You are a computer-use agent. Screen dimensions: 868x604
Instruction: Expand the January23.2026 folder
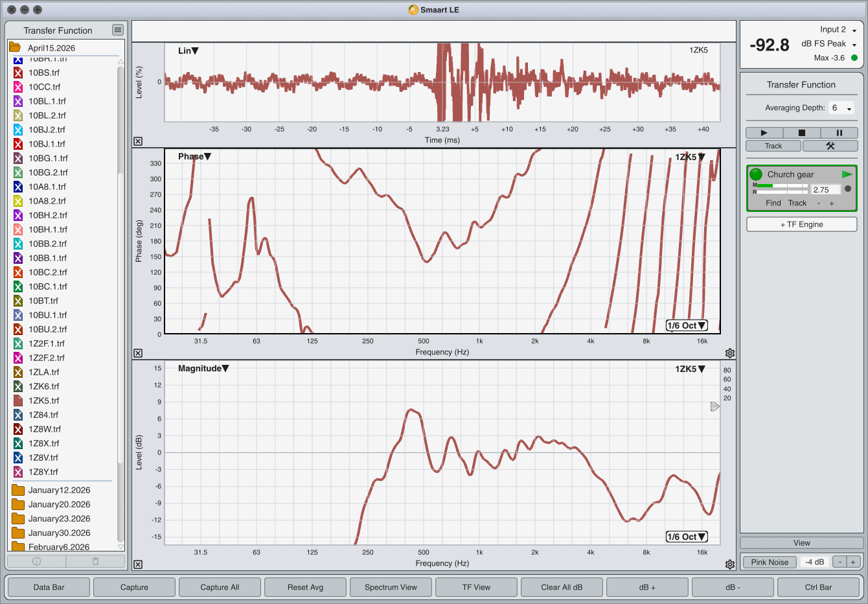coord(17,518)
